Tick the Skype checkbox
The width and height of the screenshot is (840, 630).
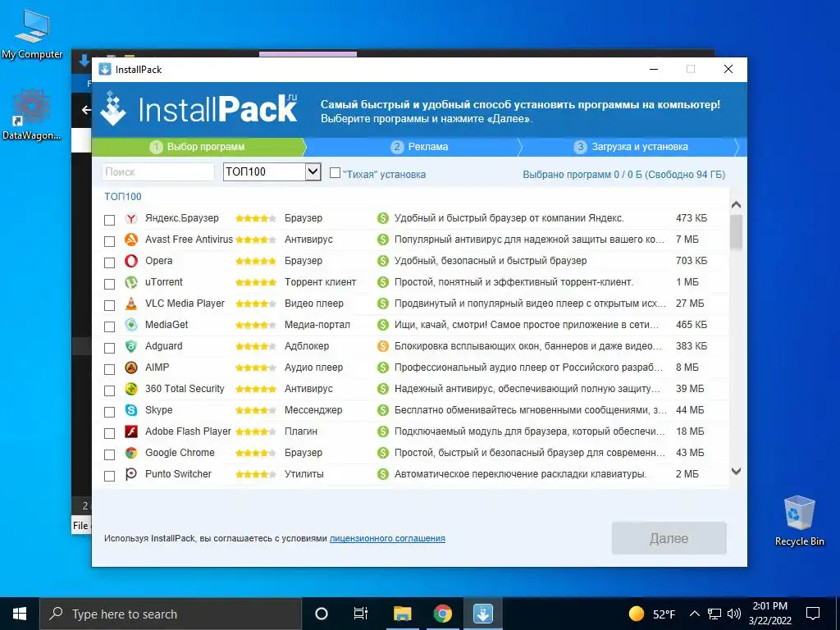click(x=109, y=412)
